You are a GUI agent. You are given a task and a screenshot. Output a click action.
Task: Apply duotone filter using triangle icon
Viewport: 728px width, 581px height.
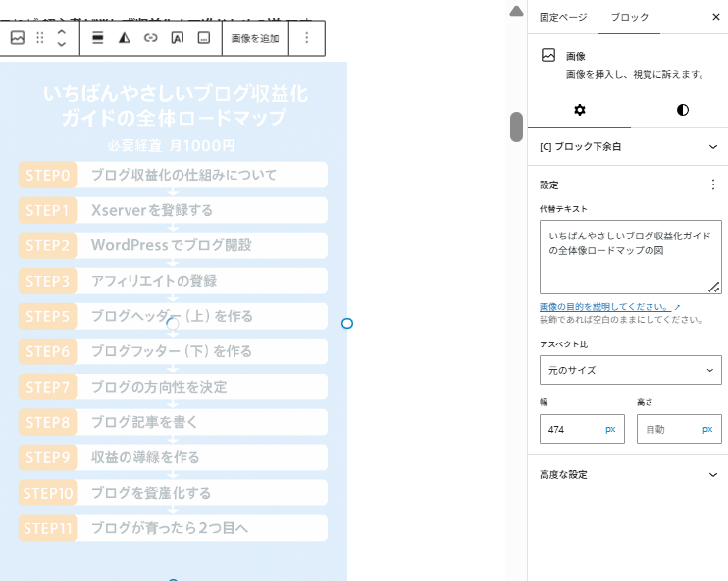click(125, 38)
